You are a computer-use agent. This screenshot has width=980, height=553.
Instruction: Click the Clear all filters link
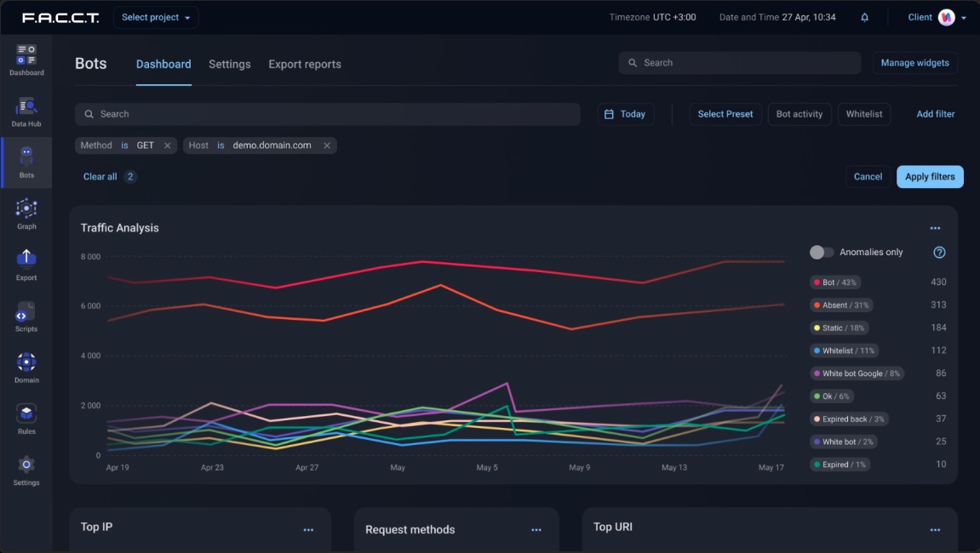[100, 177]
